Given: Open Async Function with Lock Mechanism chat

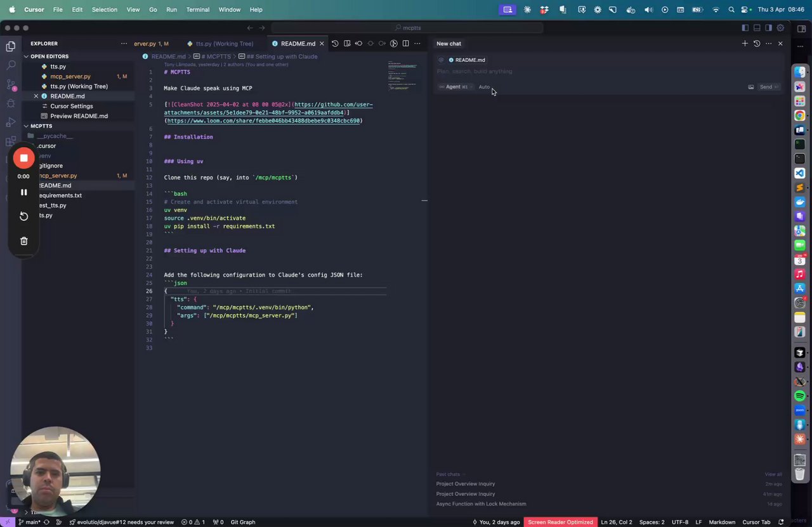Looking at the screenshot, I should (x=481, y=504).
